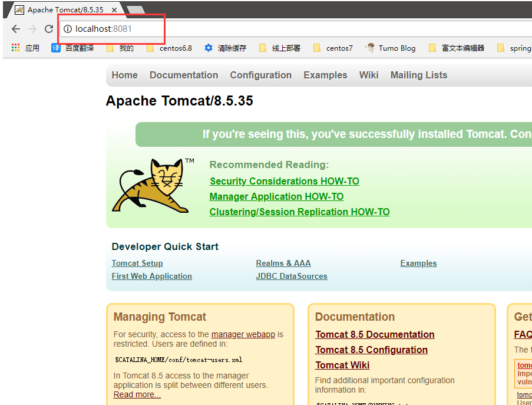Click the 清除缓存 gear bookmark
532x405 pixels.
[x=225, y=48]
